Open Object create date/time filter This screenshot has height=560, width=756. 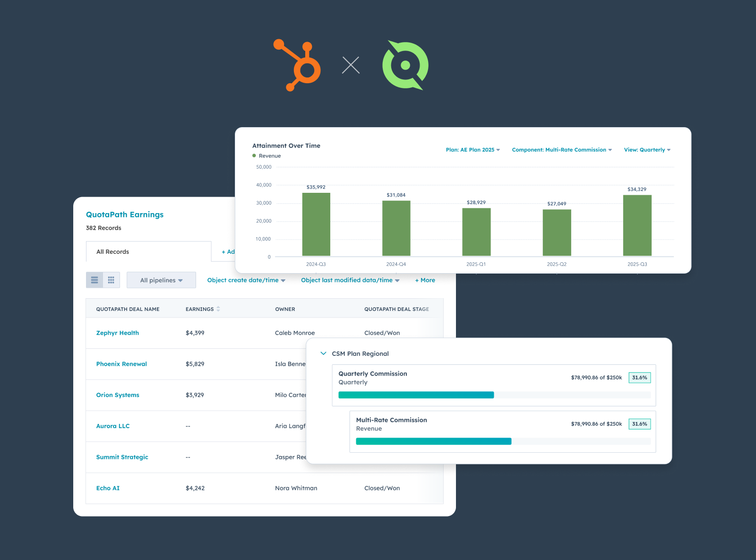[x=246, y=280]
